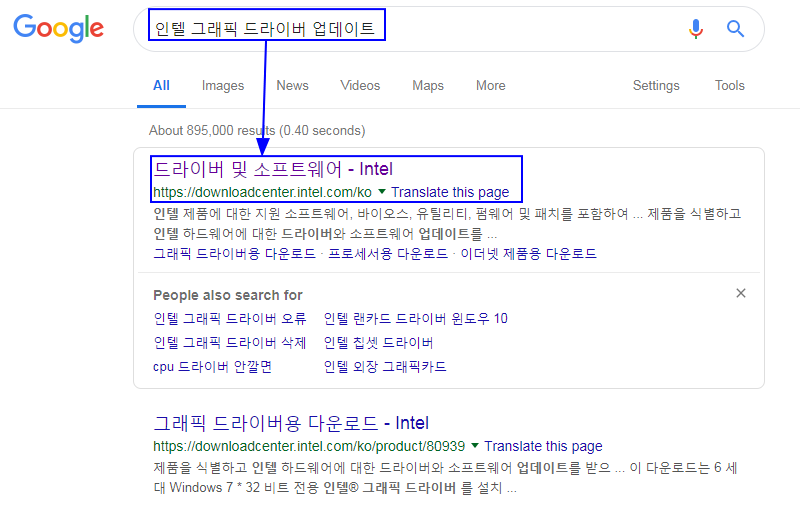Switch to the Videos tab
Image resolution: width=800 pixels, height=511 pixels.
point(360,86)
